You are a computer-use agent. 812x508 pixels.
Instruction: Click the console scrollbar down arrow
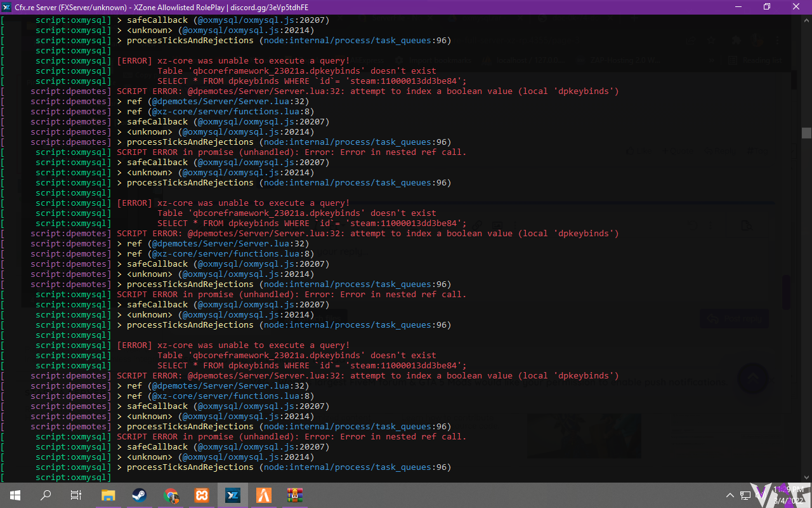tap(806, 478)
